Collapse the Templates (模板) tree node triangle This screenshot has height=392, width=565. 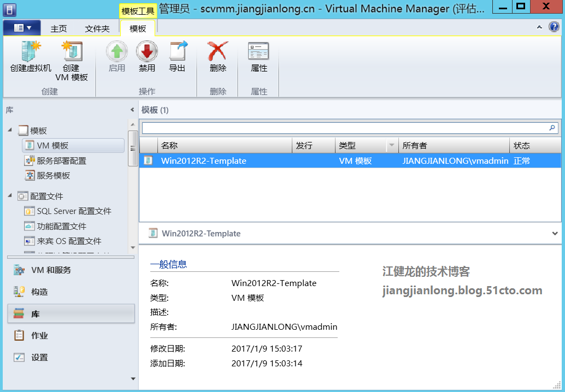coord(10,129)
